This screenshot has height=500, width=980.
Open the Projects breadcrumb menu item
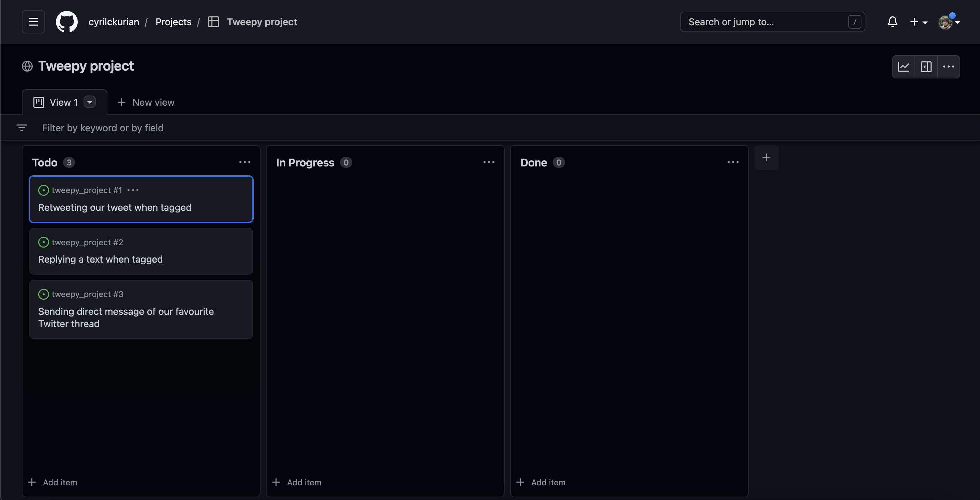click(174, 22)
